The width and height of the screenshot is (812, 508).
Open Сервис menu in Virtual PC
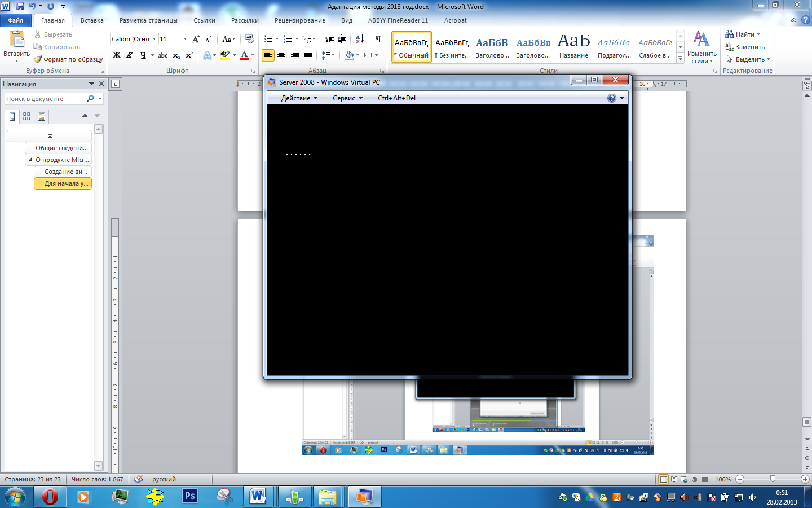[x=347, y=98]
